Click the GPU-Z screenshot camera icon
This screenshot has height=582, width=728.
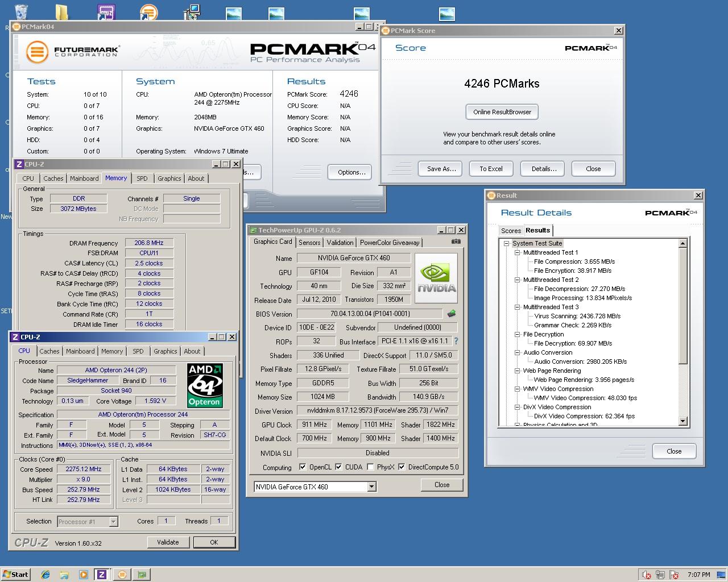pyautogui.click(x=456, y=242)
